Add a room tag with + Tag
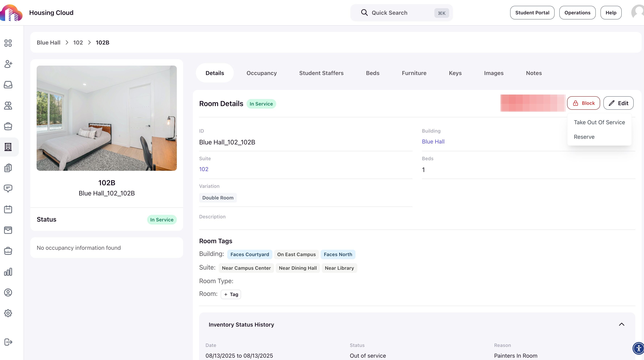This screenshot has width=644, height=360. click(231, 294)
